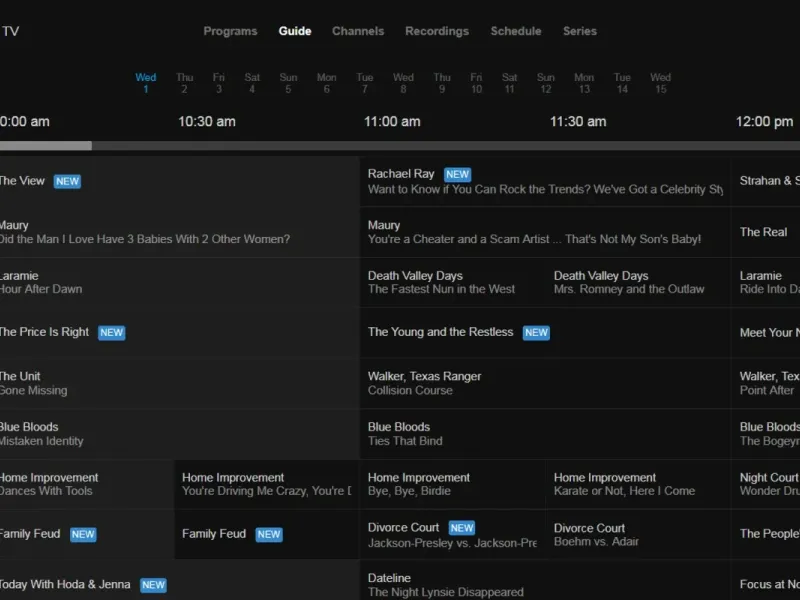Open Laramie 'Hour After Dawn' listing
This screenshot has height=600, width=800.
point(179,282)
